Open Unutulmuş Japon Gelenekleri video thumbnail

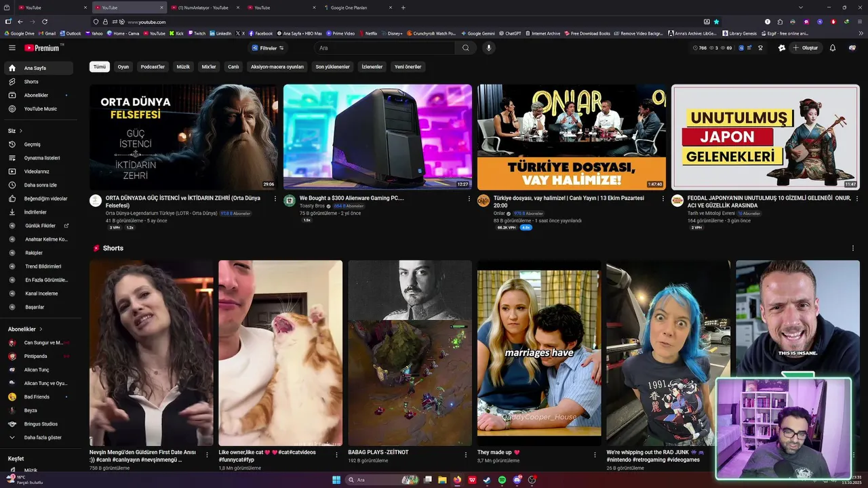766,137
